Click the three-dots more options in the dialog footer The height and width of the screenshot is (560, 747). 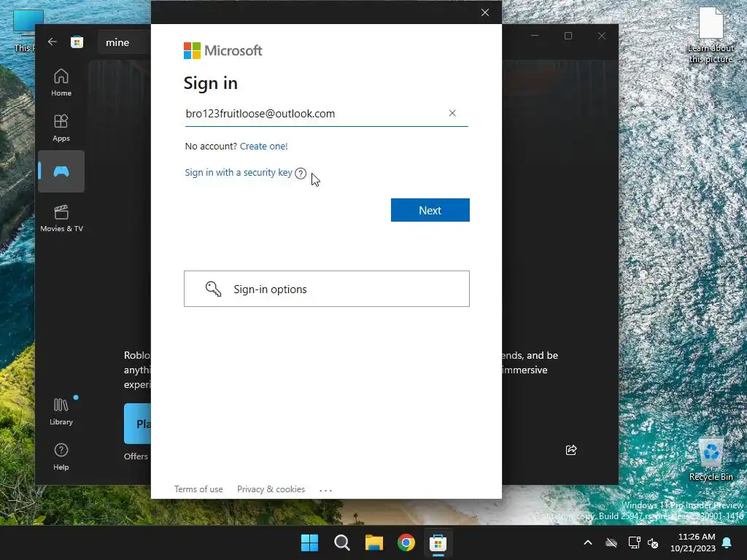coord(325,489)
